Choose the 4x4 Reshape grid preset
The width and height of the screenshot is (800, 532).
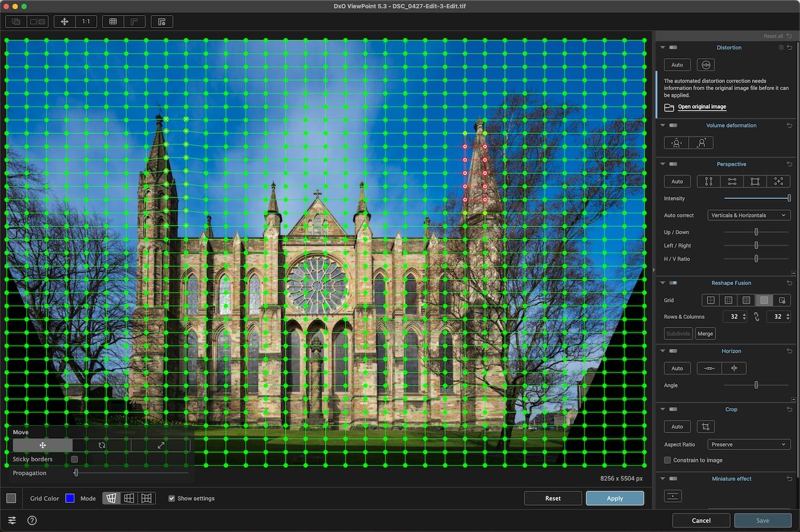746,300
